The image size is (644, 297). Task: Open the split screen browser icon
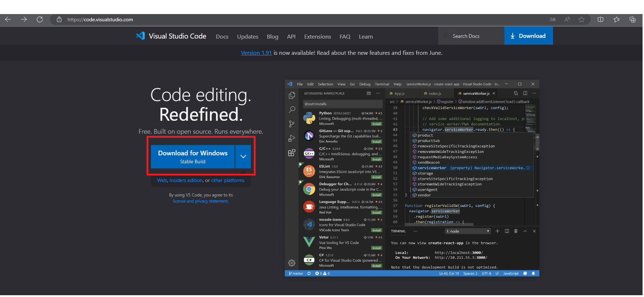click(x=601, y=19)
